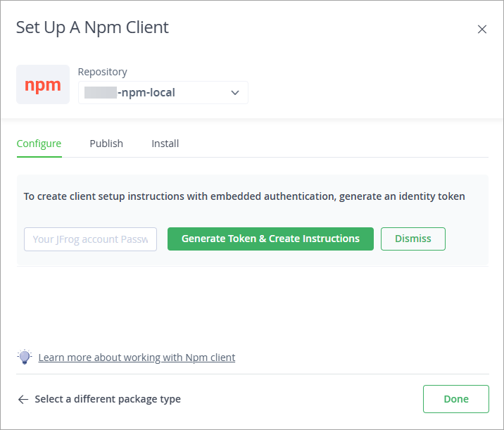This screenshot has width=504, height=430.
Task: Click the Repository dropdown chevron arrow
Action: (235, 93)
